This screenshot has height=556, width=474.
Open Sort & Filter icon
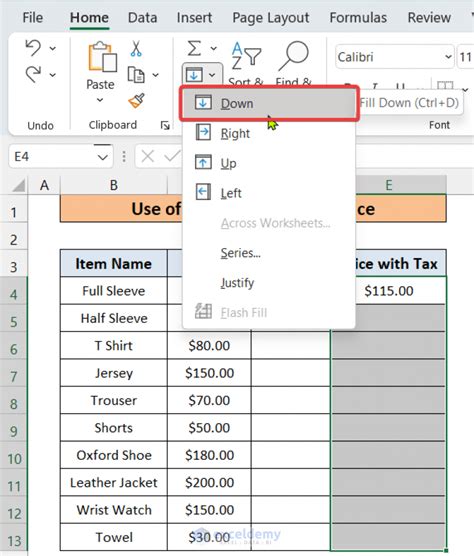(x=246, y=56)
